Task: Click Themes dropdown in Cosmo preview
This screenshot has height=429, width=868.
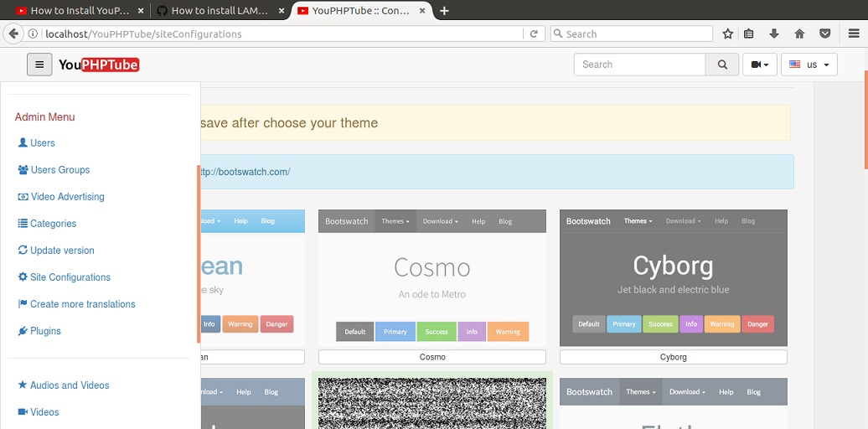Action: click(395, 221)
